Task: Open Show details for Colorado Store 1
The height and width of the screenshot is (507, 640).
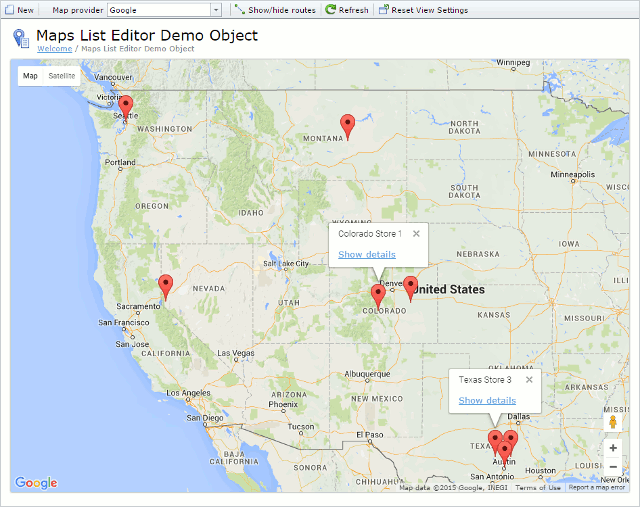Action: point(367,254)
